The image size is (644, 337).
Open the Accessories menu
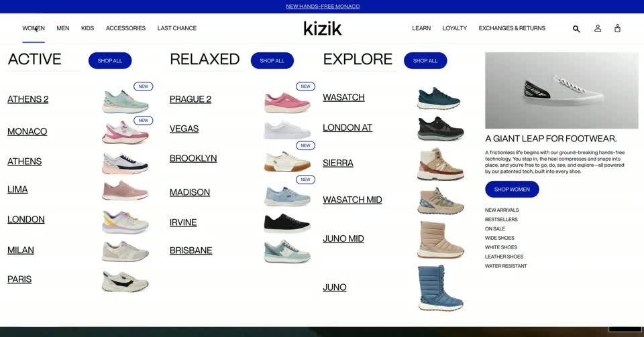tap(125, 28)
